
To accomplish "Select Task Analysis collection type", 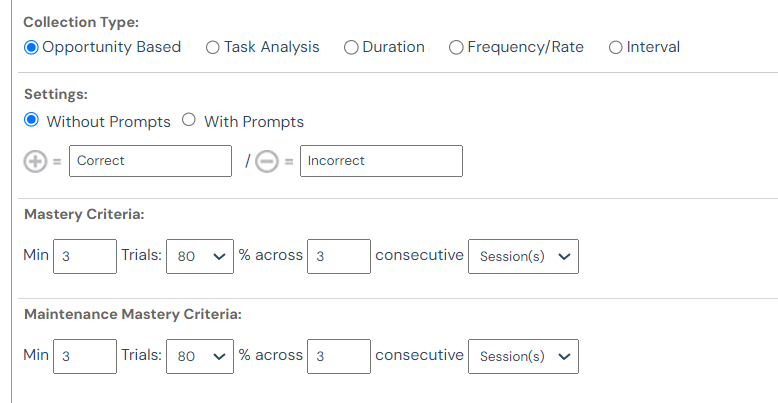I will click(x=213, y=47).
